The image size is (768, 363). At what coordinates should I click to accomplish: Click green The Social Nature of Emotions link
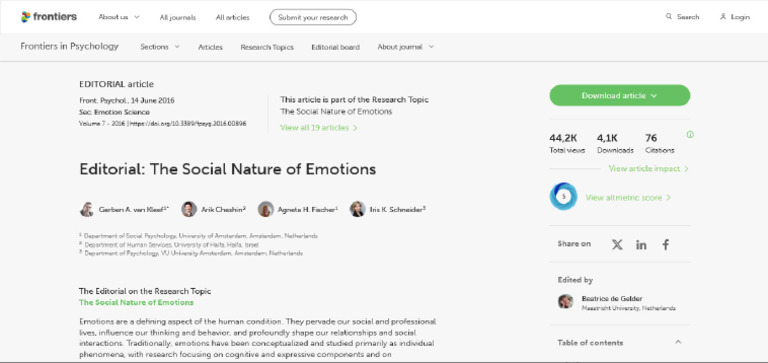click(x=136, y=302)
